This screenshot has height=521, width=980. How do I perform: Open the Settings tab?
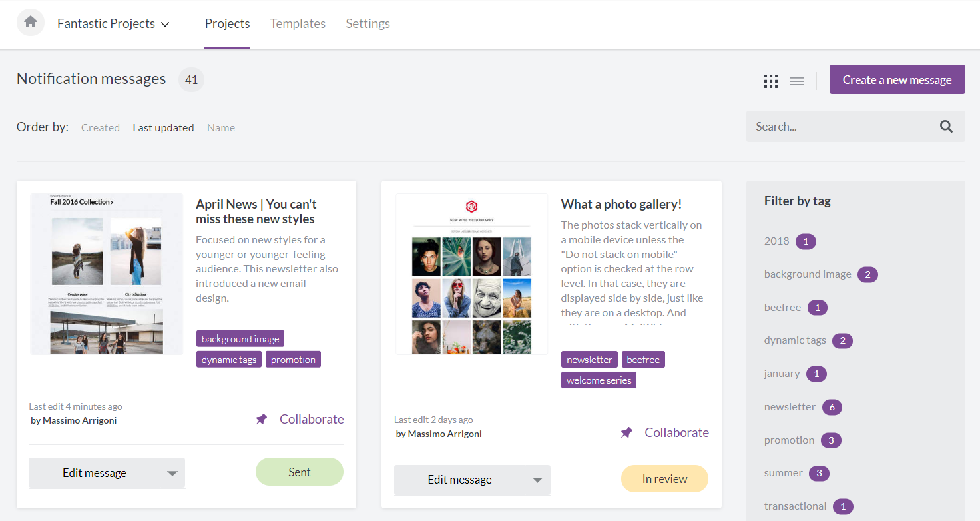coord(367,23)
